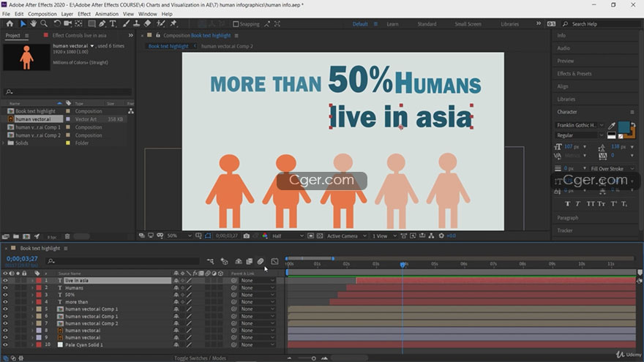This screenshot has width=644, height=362.
Task: Open the Layer menu
Action: 67,14
